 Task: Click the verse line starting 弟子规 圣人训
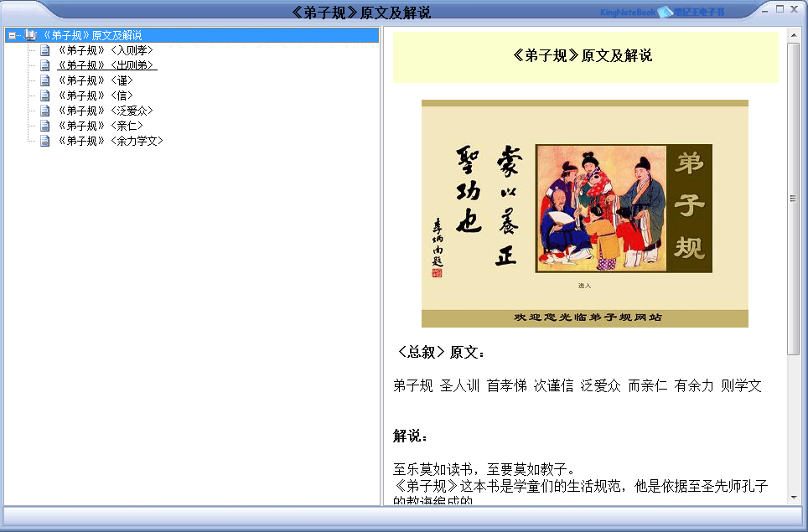578,385
